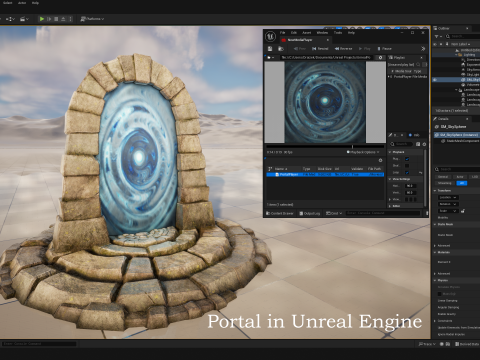
Task: Click the Stop simulation icon in main toolbar
Action: 56,19
